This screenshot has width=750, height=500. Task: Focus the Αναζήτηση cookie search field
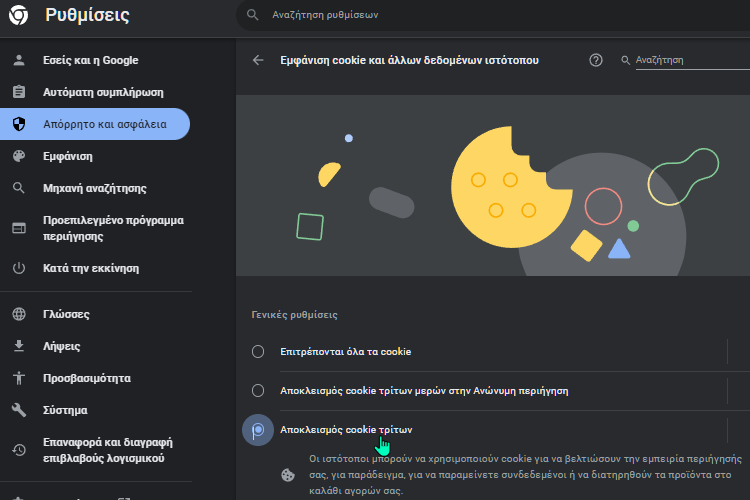coord(692,60)
